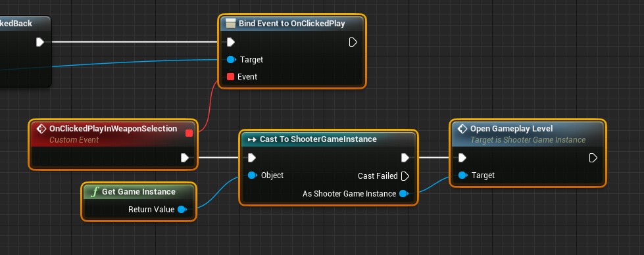Click output exec pin of Open Gameplay Level
This screenshot has width=644, height=255.
pyautogui.click(x=593, y=158)
